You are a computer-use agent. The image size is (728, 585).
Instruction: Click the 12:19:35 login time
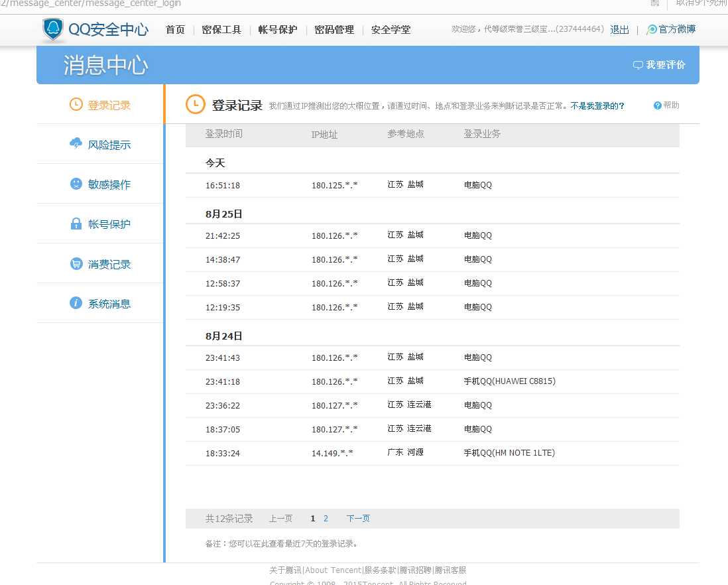tap(223, 307)
